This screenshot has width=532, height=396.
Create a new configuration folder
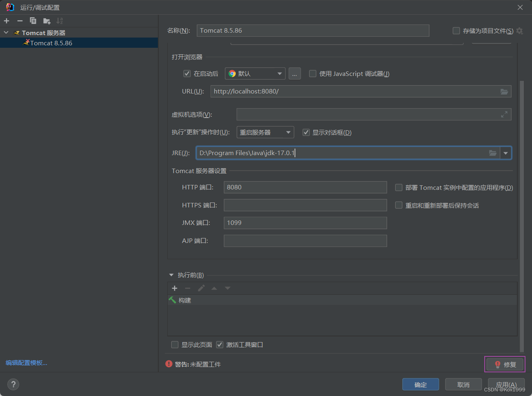(47, 21)
